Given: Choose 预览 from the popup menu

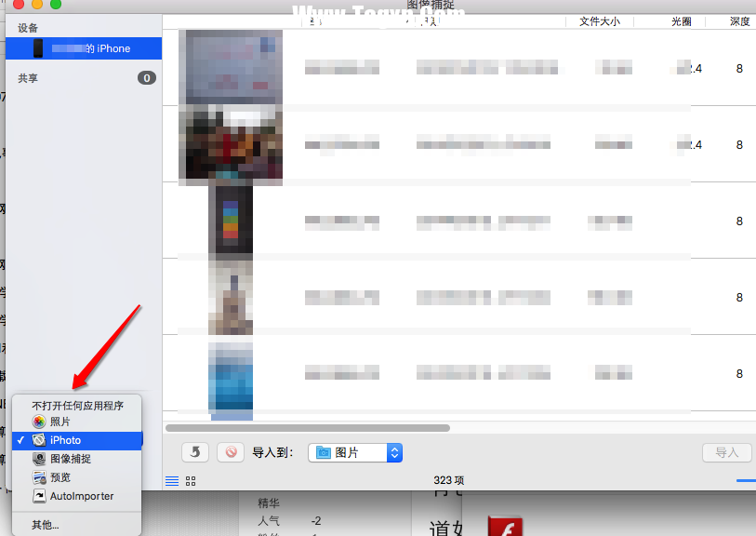Looking at the screenshot, I should [77, 477].
